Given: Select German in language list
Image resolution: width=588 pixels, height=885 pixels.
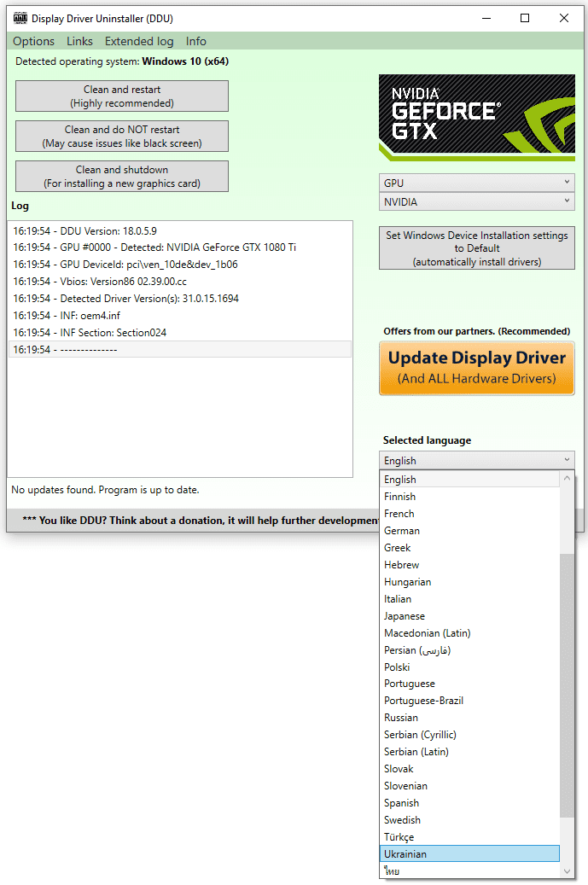Looking at the screenshot, I should point(469,531).
